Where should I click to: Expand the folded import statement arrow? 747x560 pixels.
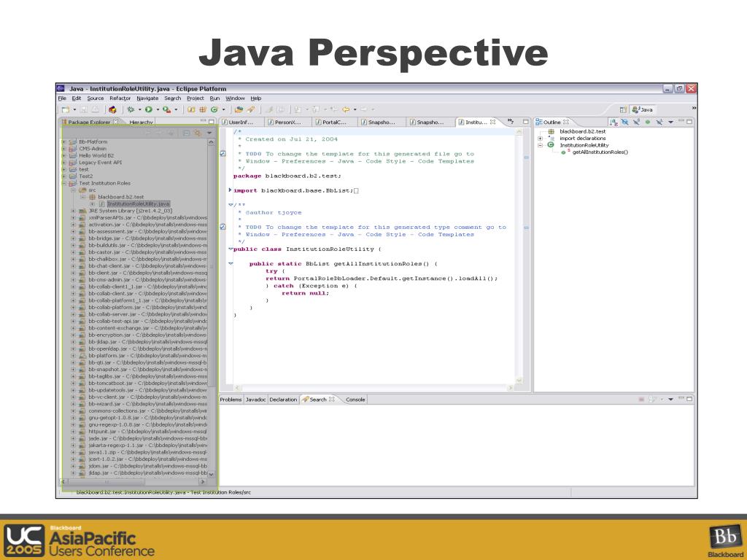231,190
